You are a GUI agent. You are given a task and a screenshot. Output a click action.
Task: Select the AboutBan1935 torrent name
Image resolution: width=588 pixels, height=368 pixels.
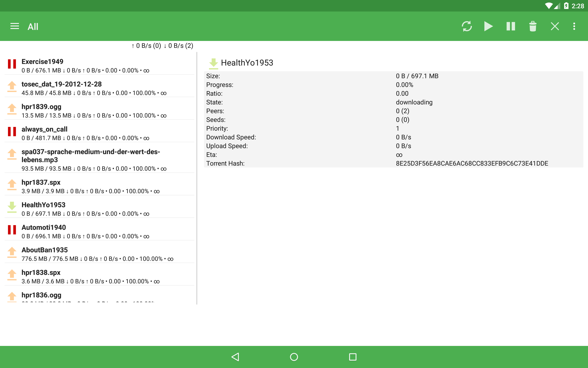click(45, 250)
